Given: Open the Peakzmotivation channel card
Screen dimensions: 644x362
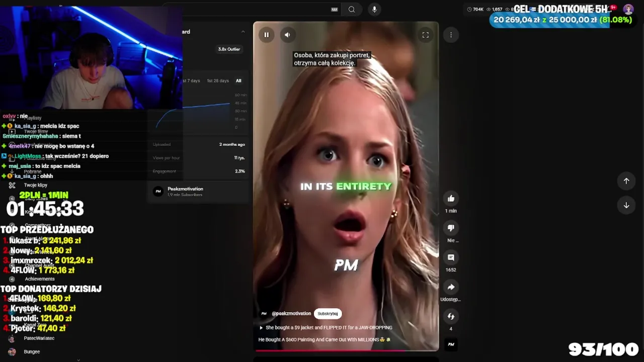Looking at the screenshot, I should point(198,192).
